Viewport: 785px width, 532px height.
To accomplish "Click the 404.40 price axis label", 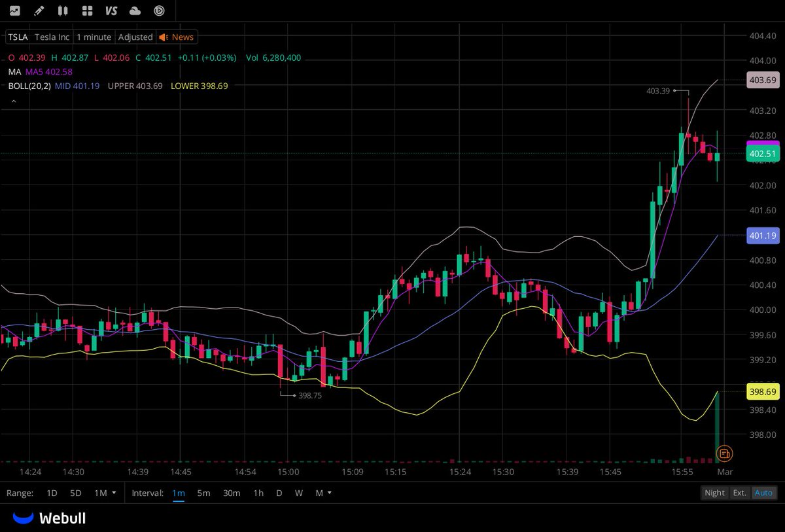I will [x=763, y=35].
